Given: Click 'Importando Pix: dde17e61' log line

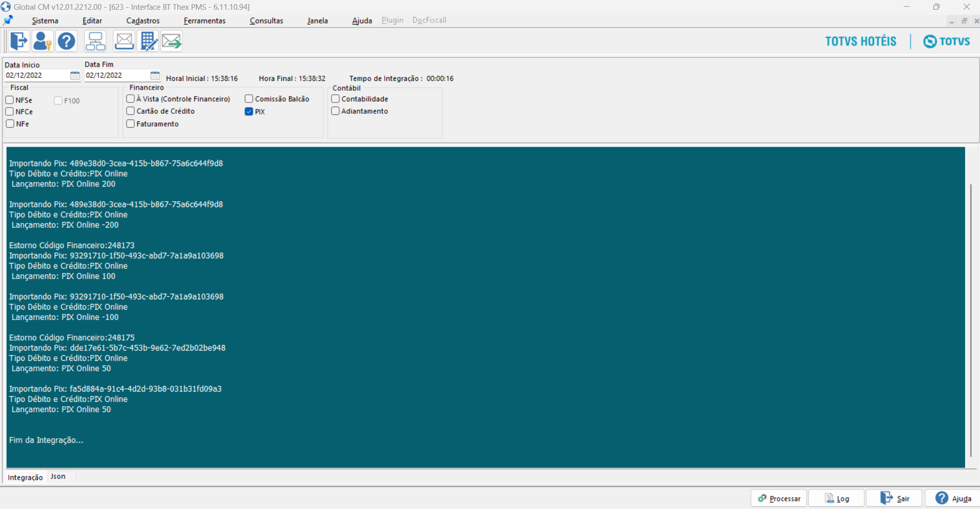Looking at the screenshot, I should tap(117, 348).
